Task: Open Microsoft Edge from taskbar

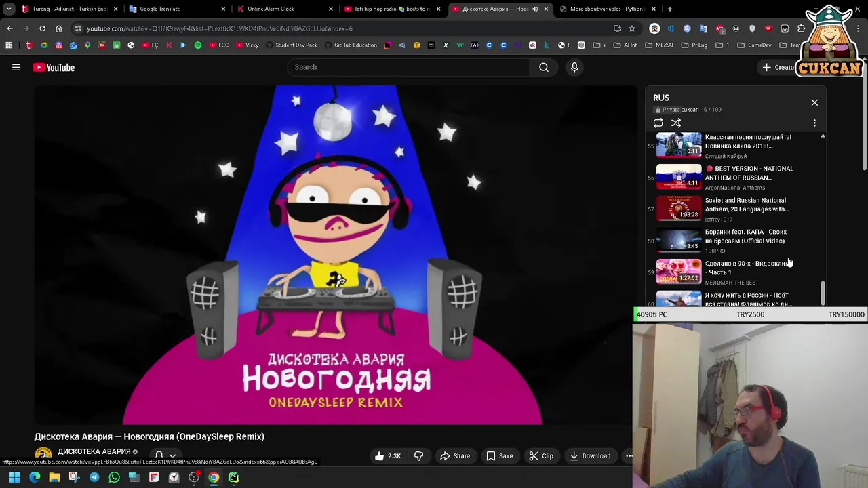Action: click(35, 477)
